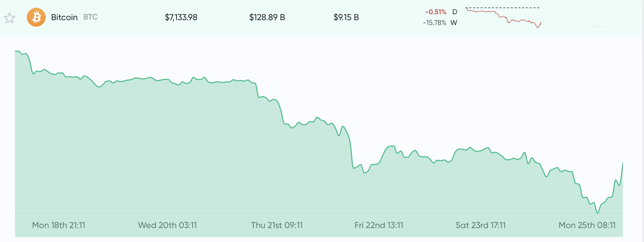Select the D daily period label

pos(455,12)
